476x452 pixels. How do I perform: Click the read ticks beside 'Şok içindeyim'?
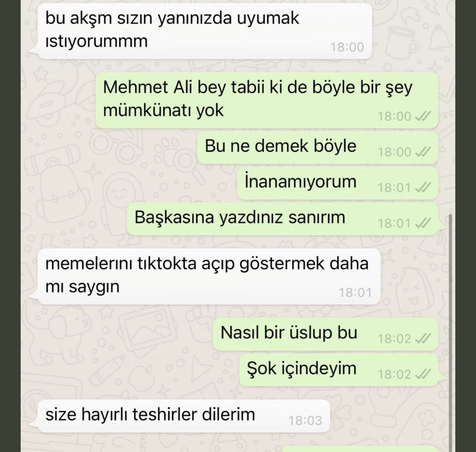423,374
